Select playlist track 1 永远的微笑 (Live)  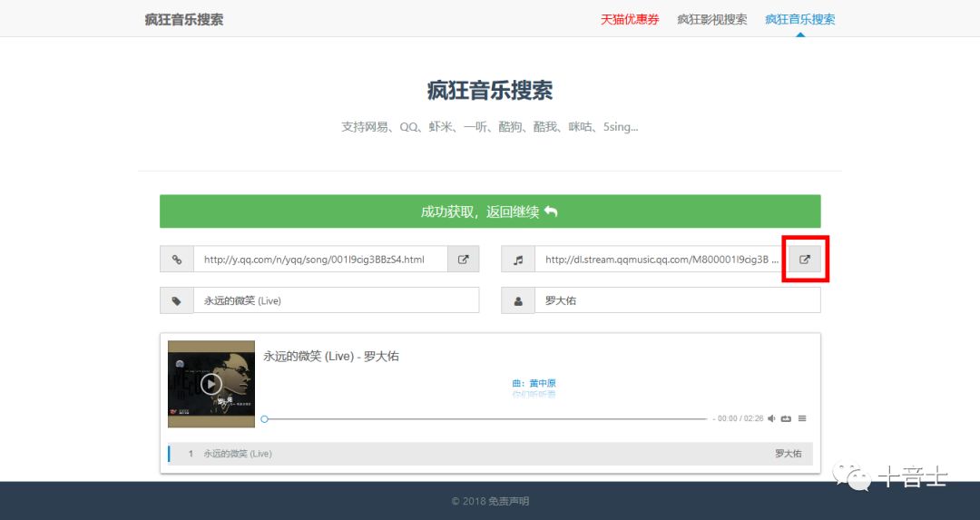[x=238, y=454]
